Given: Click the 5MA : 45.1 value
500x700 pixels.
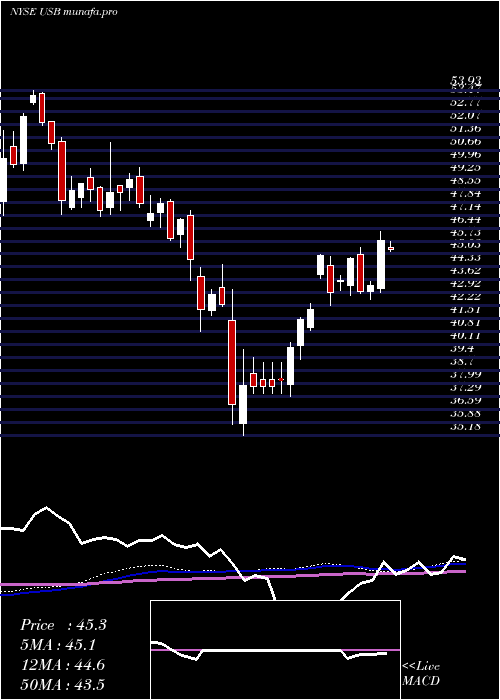Looking at the screenshot, I should tap(59, 645).
